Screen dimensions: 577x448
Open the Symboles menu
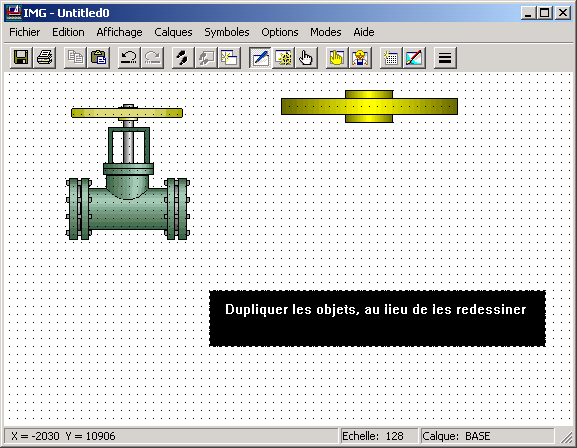pos(227,32)
